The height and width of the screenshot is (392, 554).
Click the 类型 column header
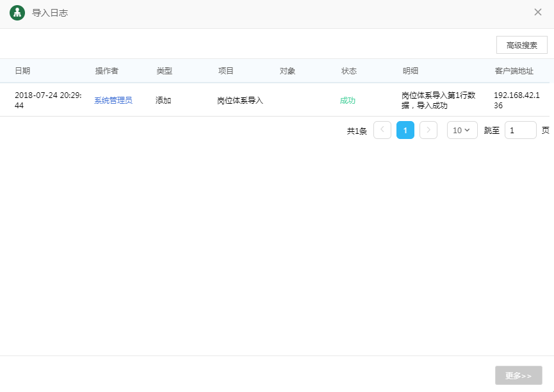[x=165, y=71]
